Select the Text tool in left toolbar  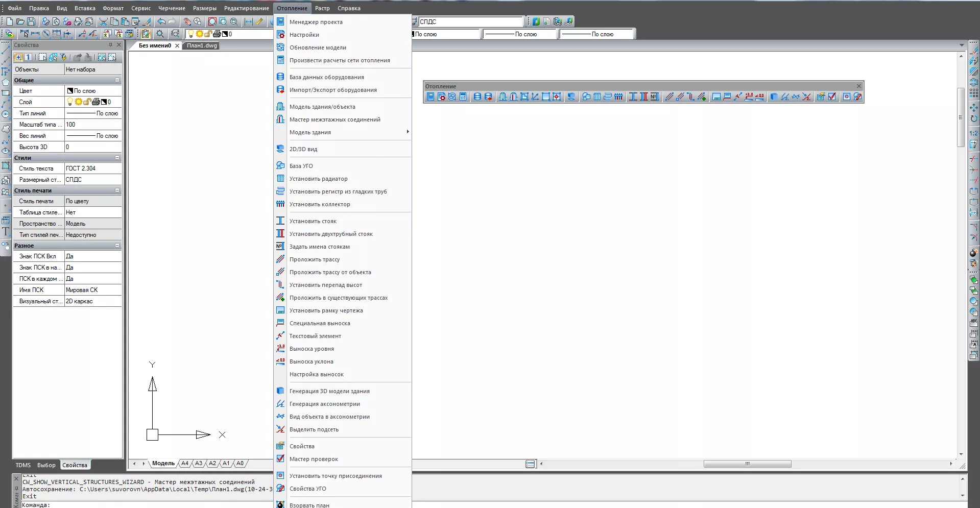(x=6, y=232)
